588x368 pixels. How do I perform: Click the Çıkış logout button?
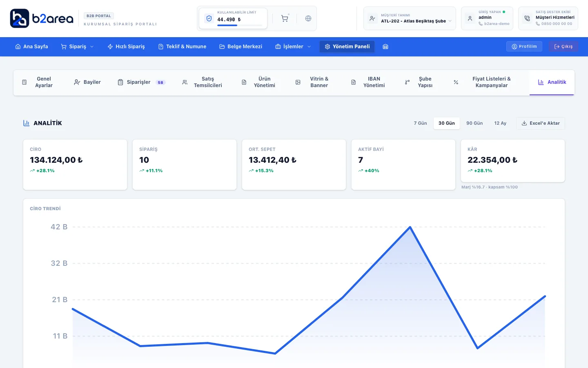coord(563,47)
